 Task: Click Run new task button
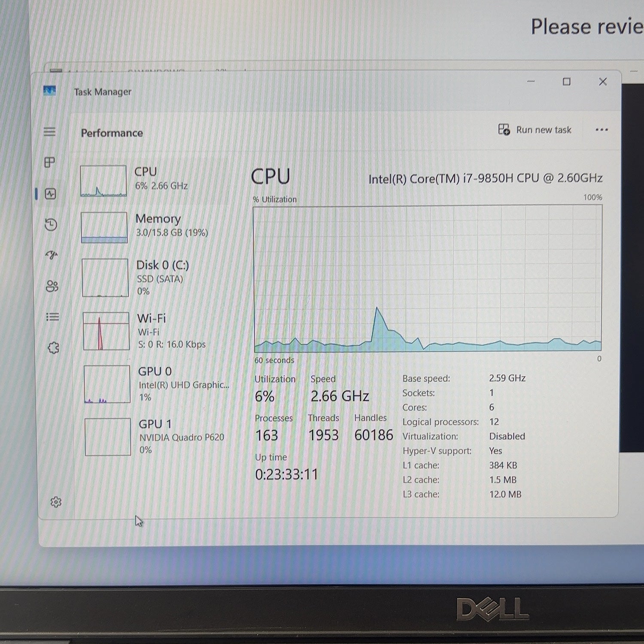pyautogui.click(x=535, y=130)
